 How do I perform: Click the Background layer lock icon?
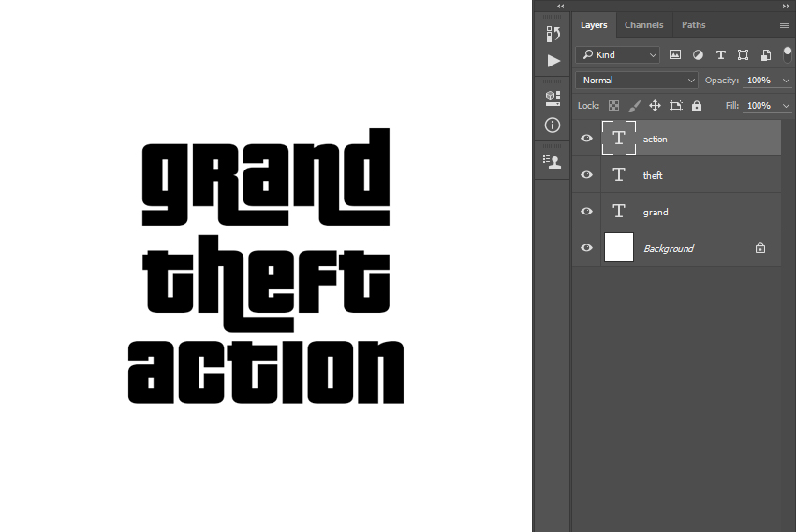click(x=760, y=247)
